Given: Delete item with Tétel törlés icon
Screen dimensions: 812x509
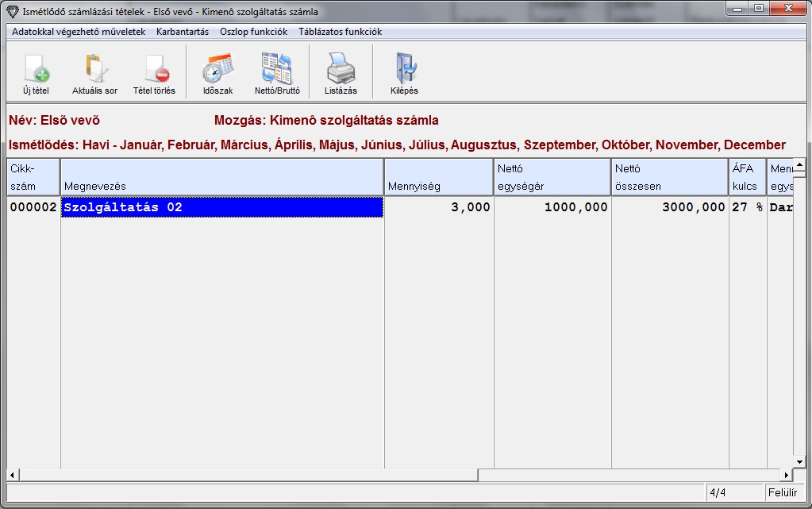Looking at the screenshot, I should 154,71.
